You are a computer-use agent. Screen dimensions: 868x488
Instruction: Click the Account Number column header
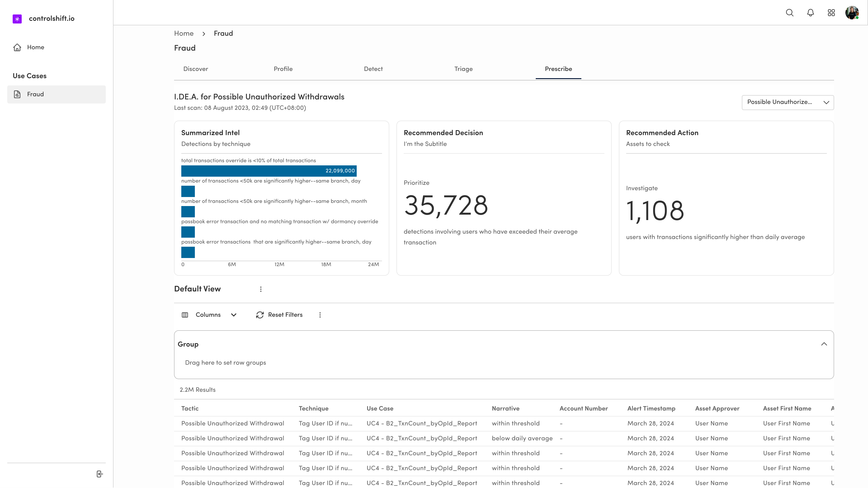(584, 408)
